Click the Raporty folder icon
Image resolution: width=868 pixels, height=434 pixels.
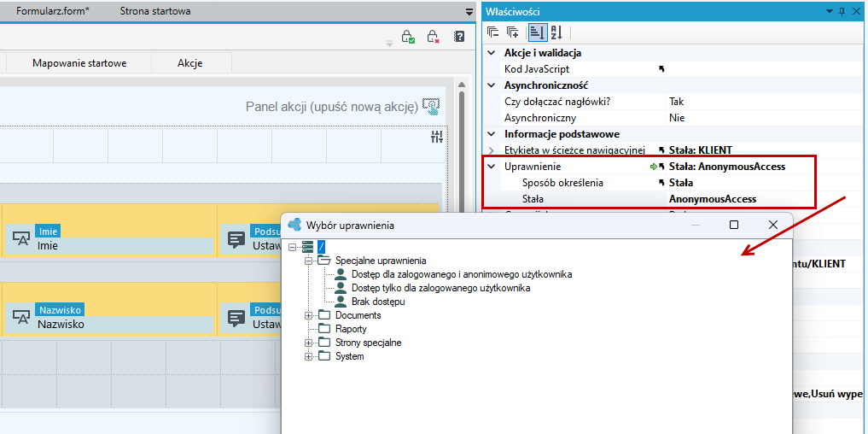(x=324, y=329)
